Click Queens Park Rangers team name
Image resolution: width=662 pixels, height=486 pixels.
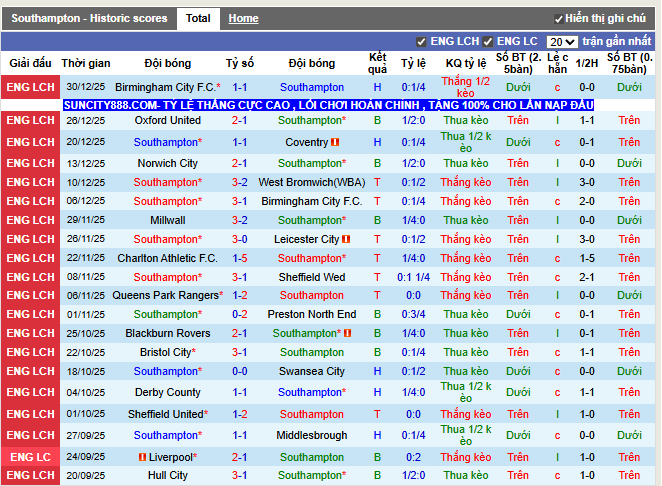click(x=166, y=296)
